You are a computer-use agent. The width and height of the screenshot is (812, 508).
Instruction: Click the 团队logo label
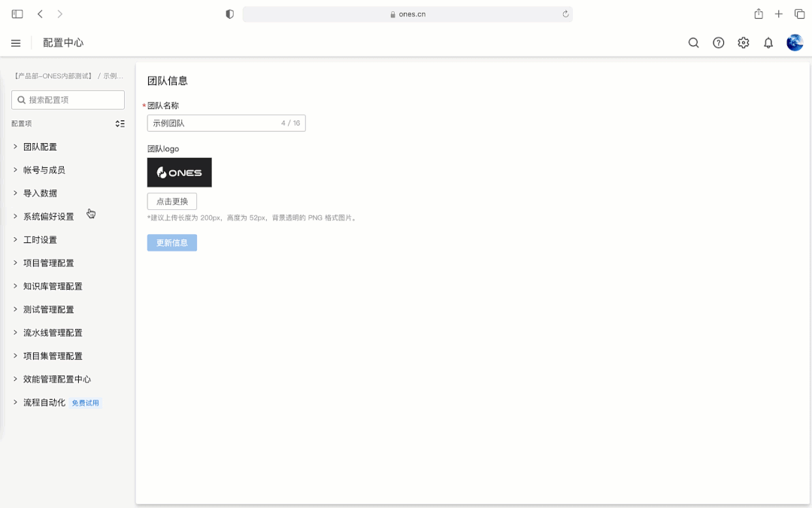point(163,149)
